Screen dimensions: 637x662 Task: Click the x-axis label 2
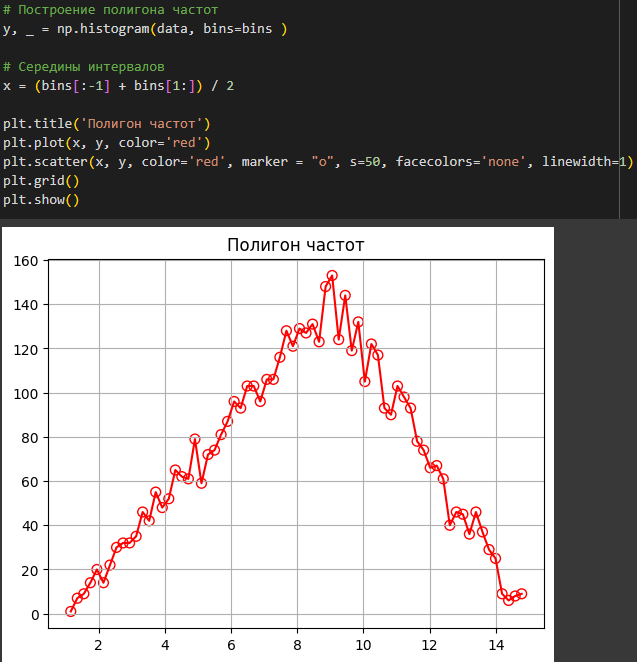coord(99,645)
